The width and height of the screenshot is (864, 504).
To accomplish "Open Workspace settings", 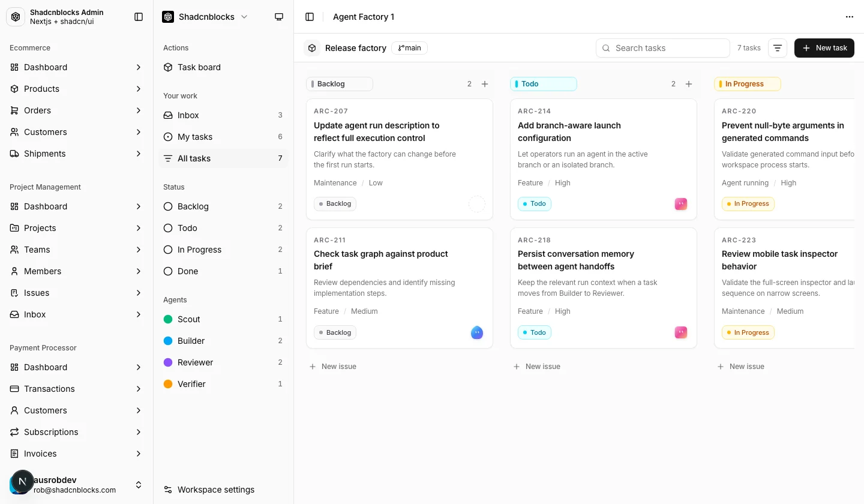I will (x=223, y=490).
